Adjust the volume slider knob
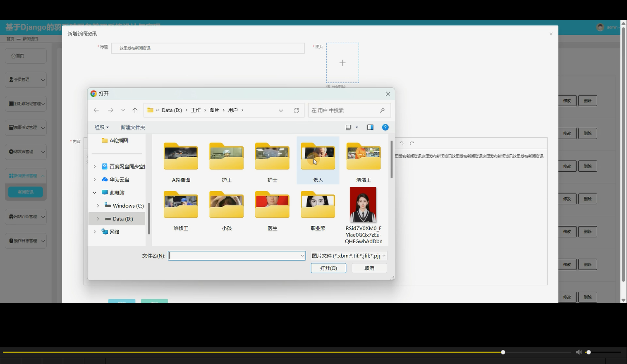 (589, 352)
